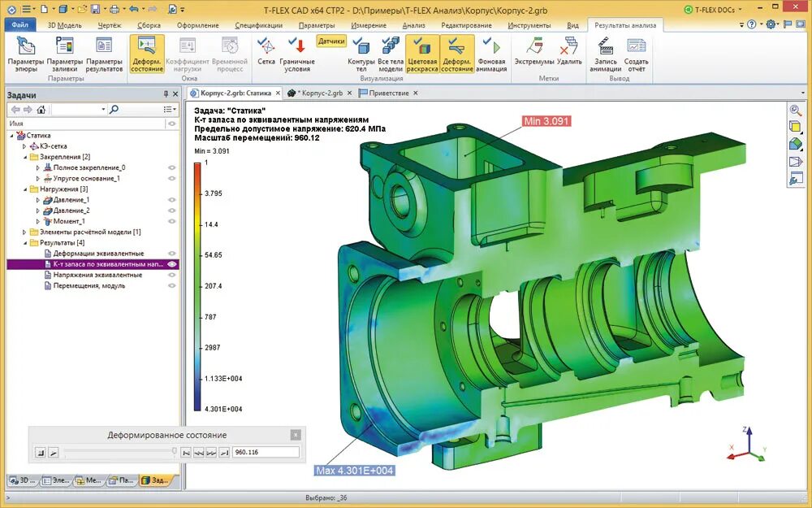Close the Корпус-2.grb: Статика tab
The width and height of the screenshot is (812, 508).
(x=278, y=93)
